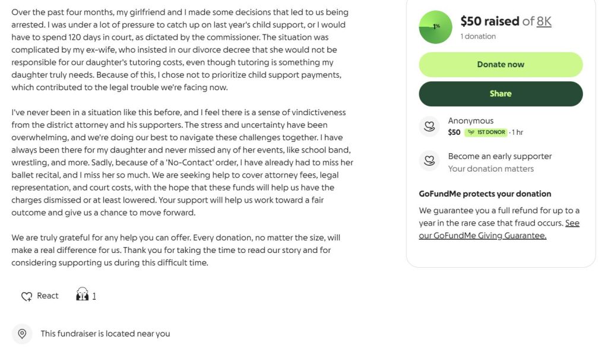Open the 8K goal link
The image size is (608, 364).
pyautogui.click(x=544, y=21)
